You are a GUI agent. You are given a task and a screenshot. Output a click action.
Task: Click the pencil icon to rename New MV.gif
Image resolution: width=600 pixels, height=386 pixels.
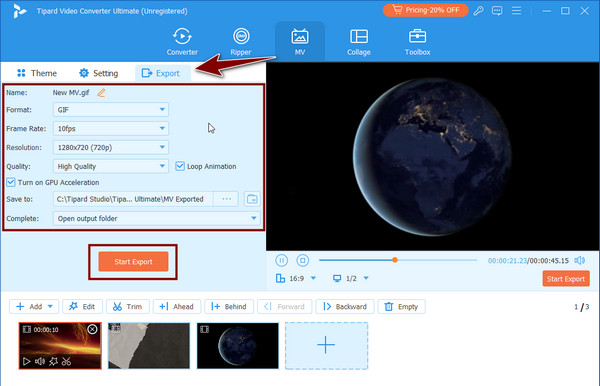[101, 93]
